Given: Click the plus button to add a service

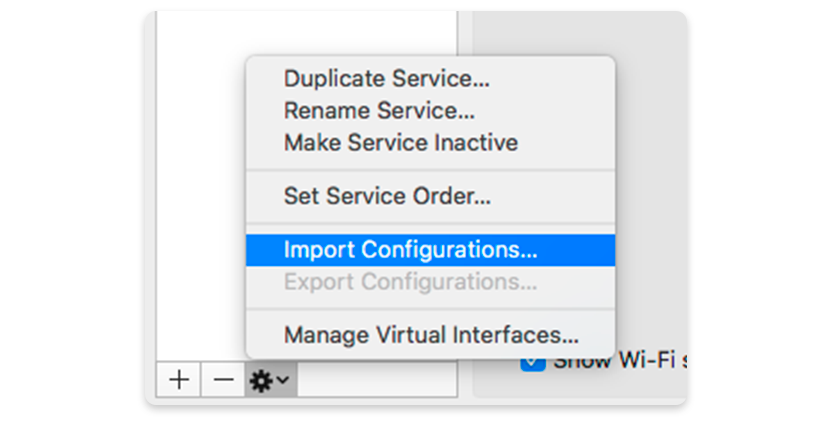Looking at the screenshot, I should [x=179, y=380].
